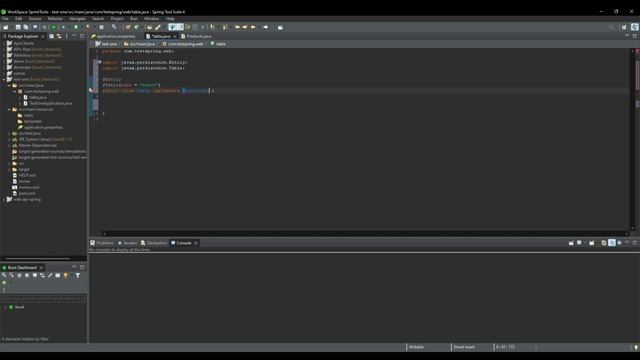Open the Source menu

coord(35,19)
